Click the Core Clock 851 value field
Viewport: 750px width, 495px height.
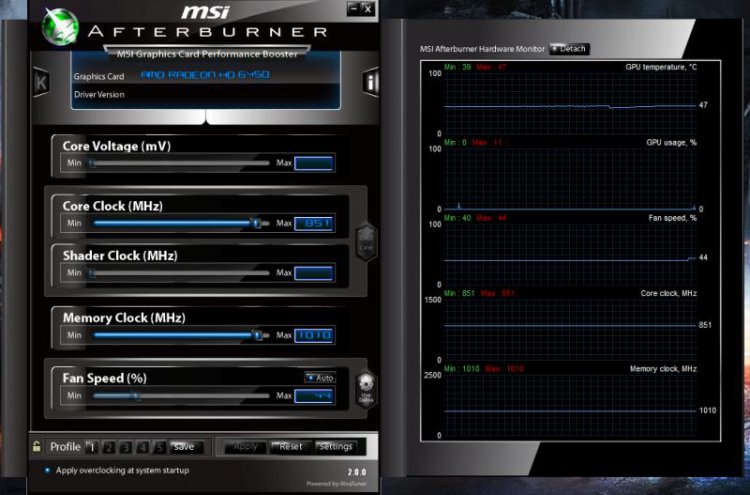click(314, 223)
